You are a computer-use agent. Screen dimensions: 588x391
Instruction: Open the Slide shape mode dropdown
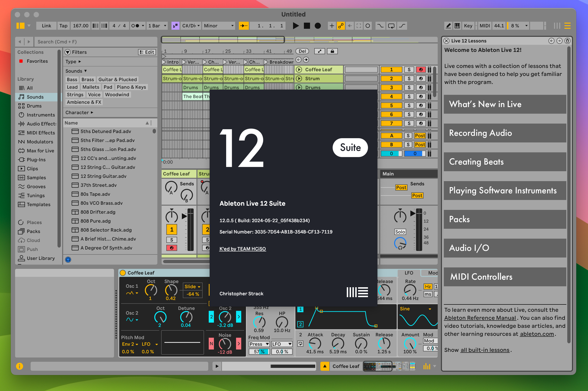(x=192, y=287)
